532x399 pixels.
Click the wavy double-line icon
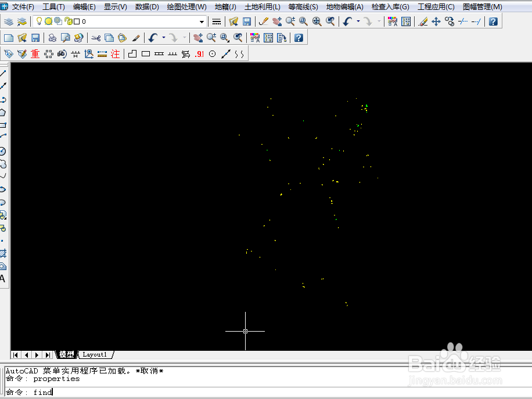pyautogui.click(x=239, y=54)
